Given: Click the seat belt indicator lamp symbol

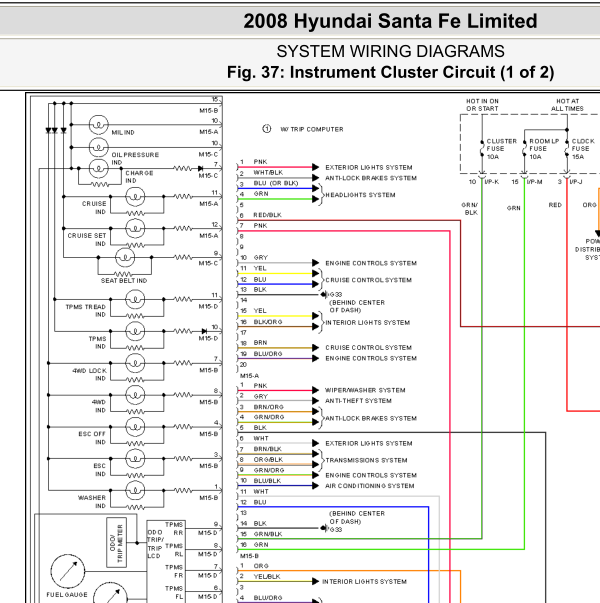Looking at the screenshot, I should pyautogui.click(x=125, y=258).
